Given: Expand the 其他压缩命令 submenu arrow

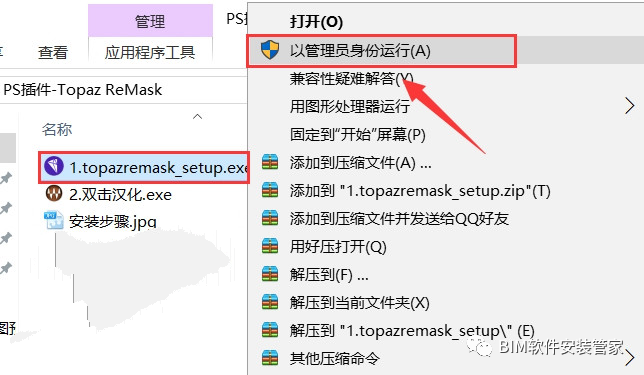Looking at the screenshot, I should tap(629, 358).
